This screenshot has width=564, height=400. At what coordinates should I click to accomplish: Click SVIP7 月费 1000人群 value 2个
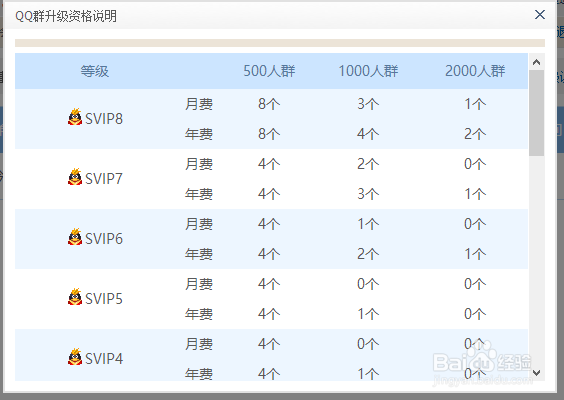coord(368,164)
